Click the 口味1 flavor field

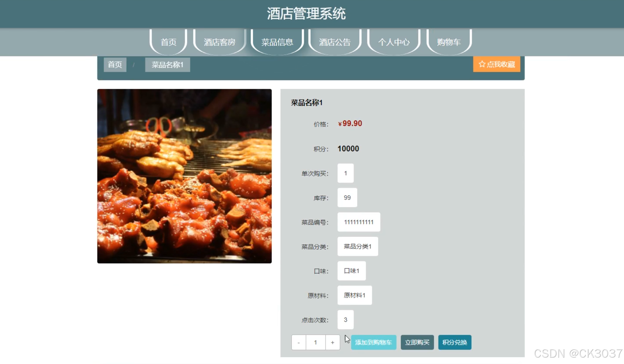pos(351,271)
